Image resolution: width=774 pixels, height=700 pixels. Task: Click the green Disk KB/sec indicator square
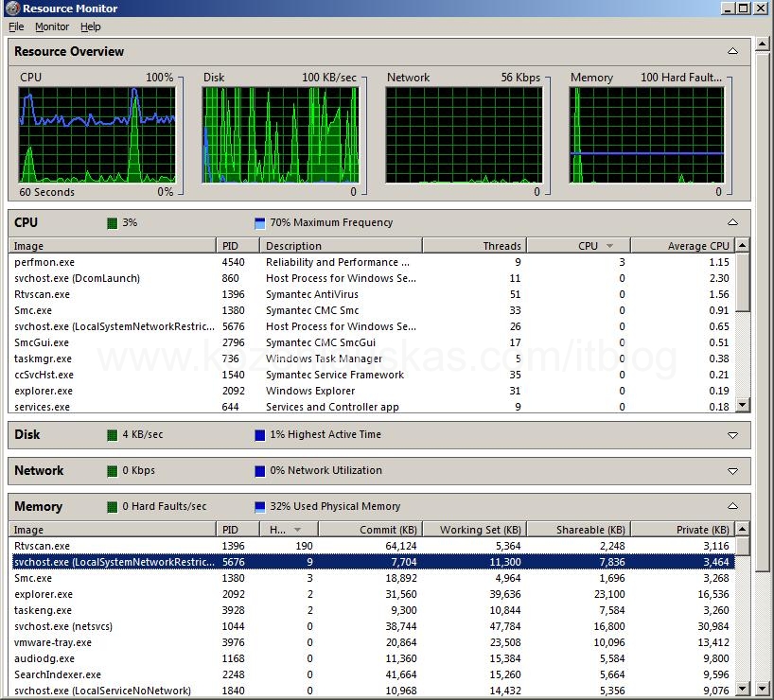(x=113, y=435)
